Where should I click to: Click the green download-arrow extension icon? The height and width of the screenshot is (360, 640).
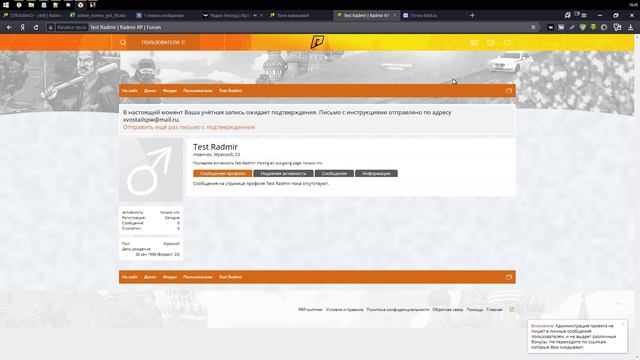click(x=593, y=27)
